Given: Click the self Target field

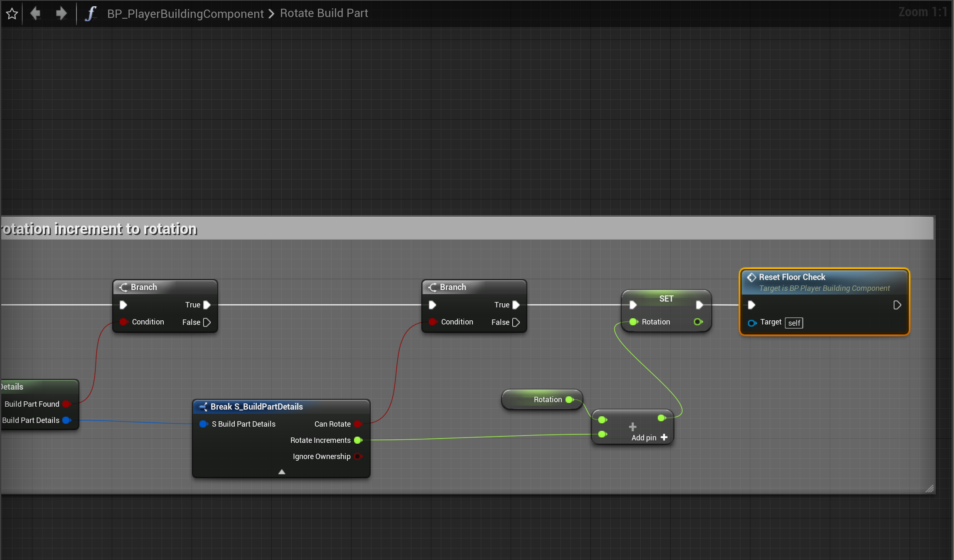Looking at the screenshot, I should point(794,323).
